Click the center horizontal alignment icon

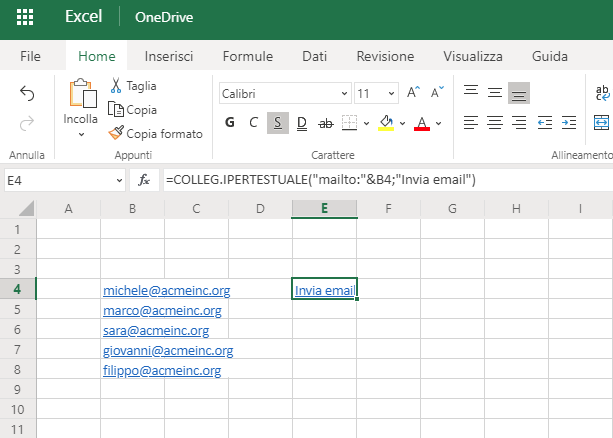pos(494,123)
